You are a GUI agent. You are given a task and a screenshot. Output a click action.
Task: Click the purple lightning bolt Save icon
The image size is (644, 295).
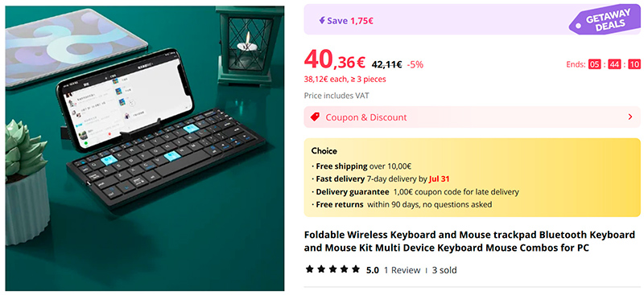coord(322,21)
